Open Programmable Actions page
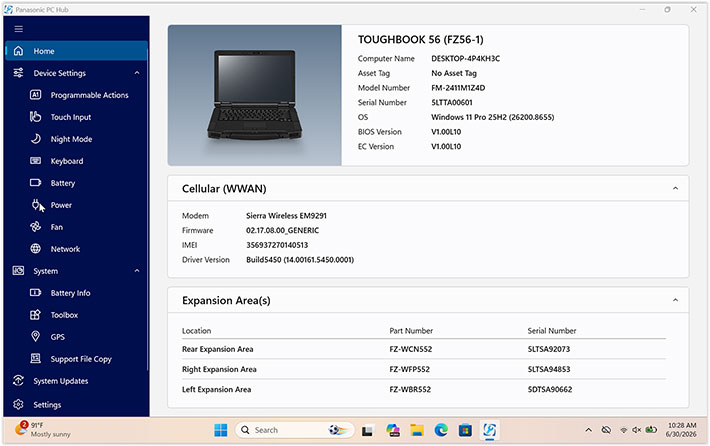Image resolution: width=710 pixels, height=446 pixels. pos(89,95)
